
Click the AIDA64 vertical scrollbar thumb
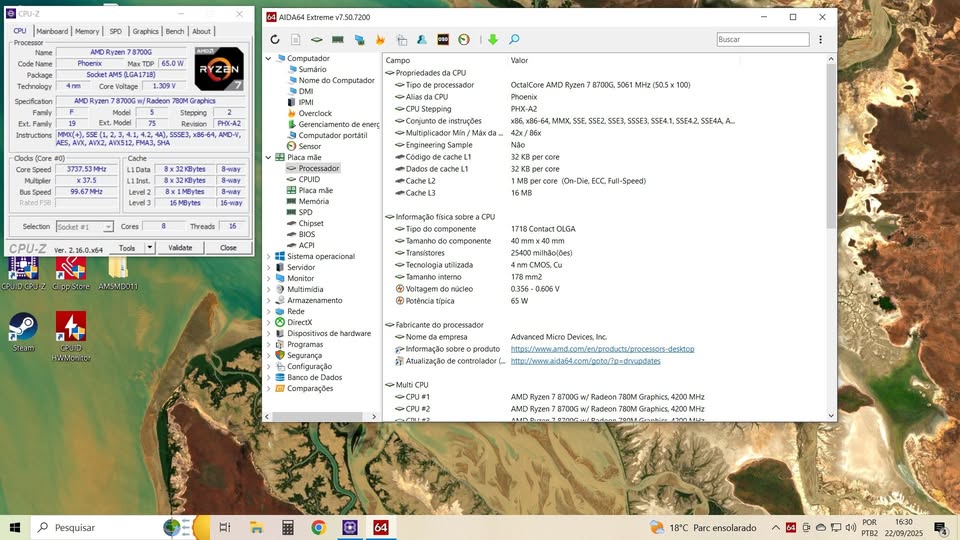click(x=831, y=146)
